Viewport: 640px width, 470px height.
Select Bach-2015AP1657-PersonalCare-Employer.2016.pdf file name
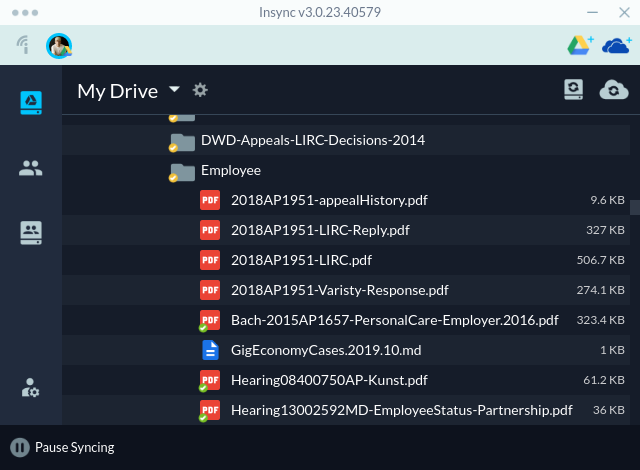(395, 320)
